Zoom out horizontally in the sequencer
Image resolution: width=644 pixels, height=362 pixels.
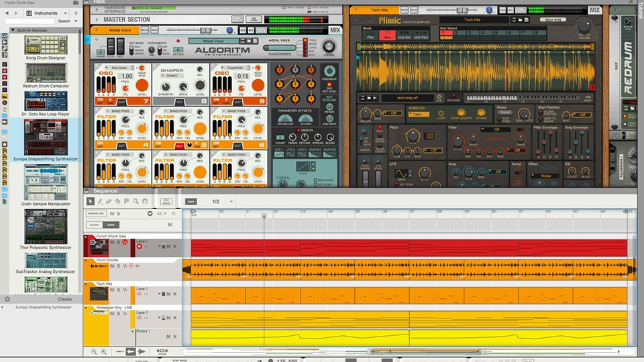point(94,352)
